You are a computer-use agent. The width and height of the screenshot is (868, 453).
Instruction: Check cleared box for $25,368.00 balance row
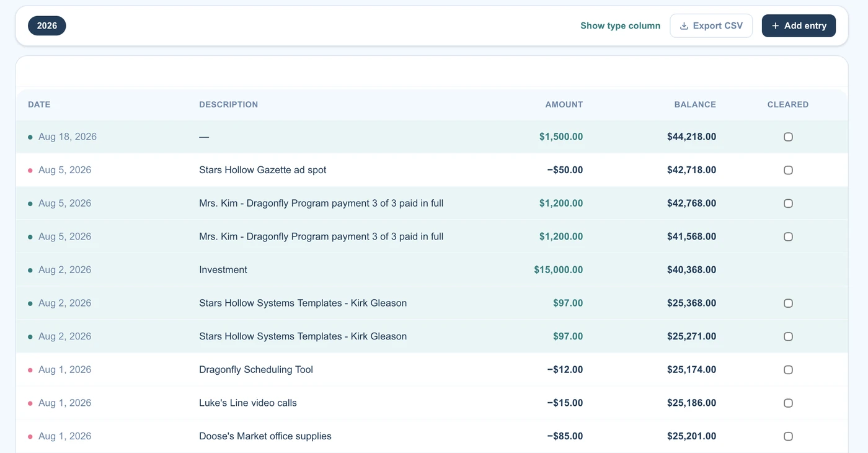tap(788, 303)
